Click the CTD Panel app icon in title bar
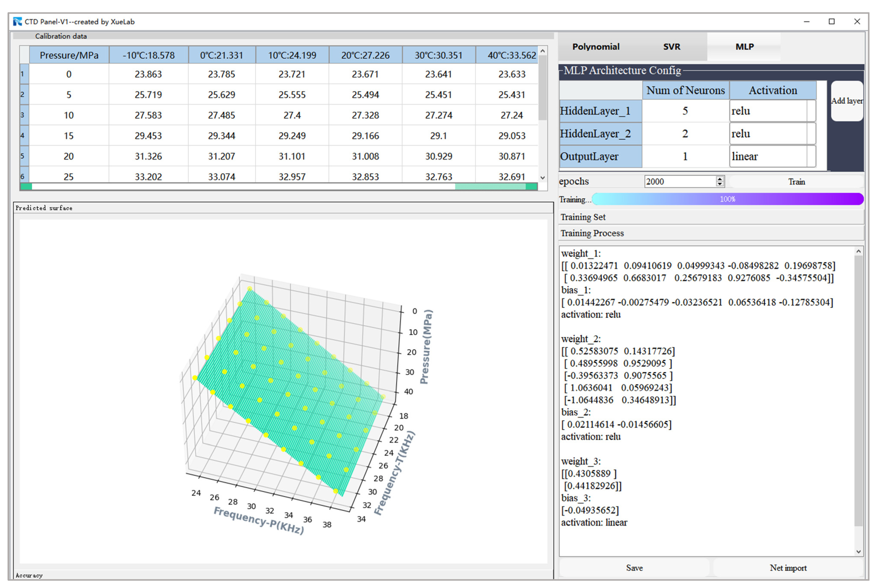This screenshot has width=874, height=588. point(17,22)
